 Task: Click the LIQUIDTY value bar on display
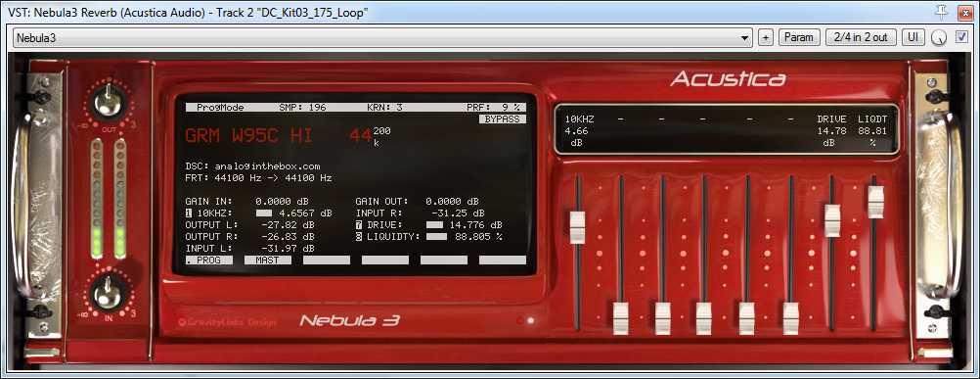click(437, 237)
